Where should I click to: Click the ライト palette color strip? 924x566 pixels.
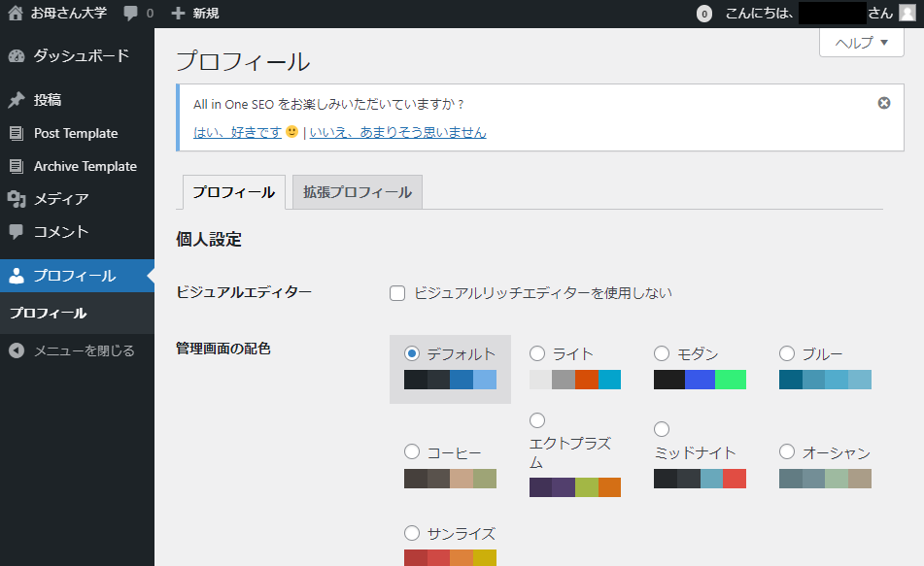click(x=575, y=380)
